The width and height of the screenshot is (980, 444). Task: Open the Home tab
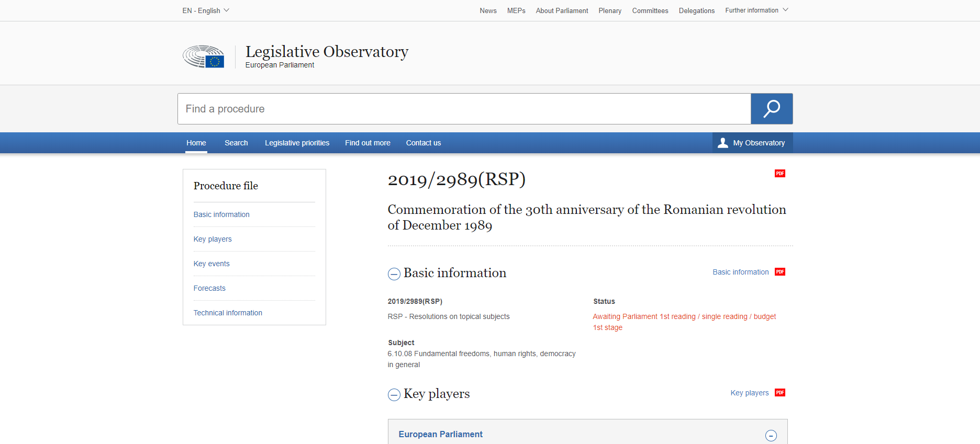click(196, 143)
